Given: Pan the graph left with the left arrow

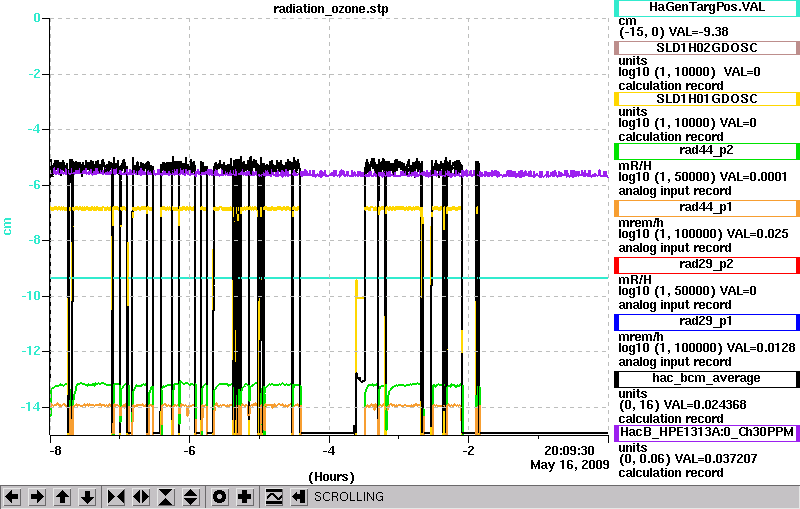Looking at the screenshot, I should pos(12,497).
